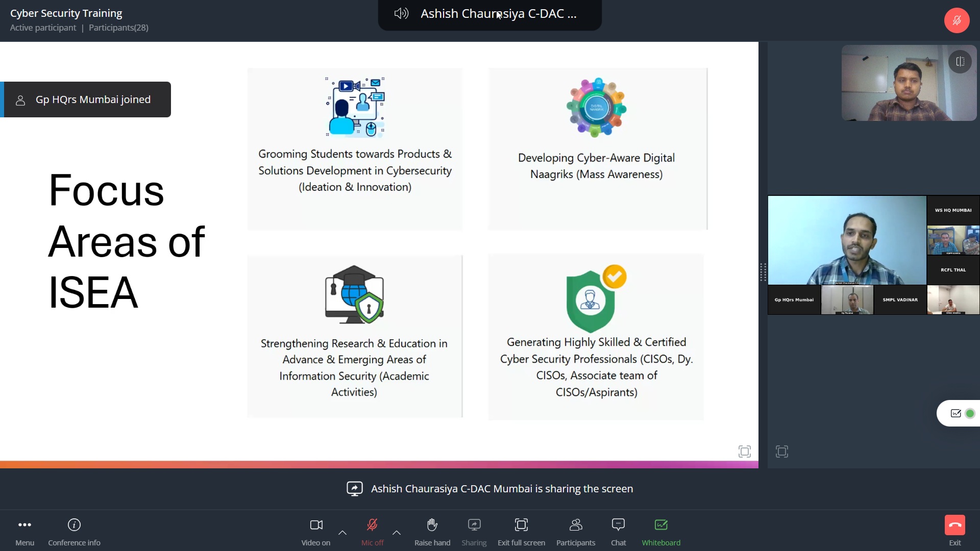This screenshot has width=980, height=551.
Task: Unmute via the Mic off button
Action: [372, 525]
